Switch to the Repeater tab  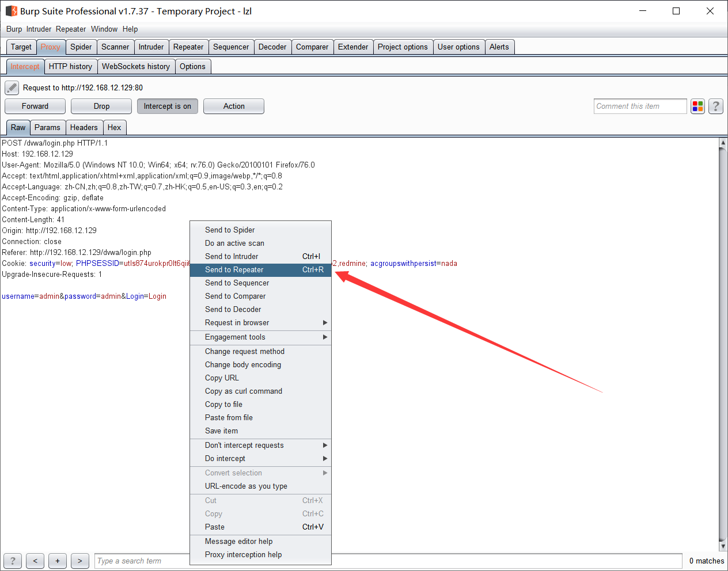point(188,47)
